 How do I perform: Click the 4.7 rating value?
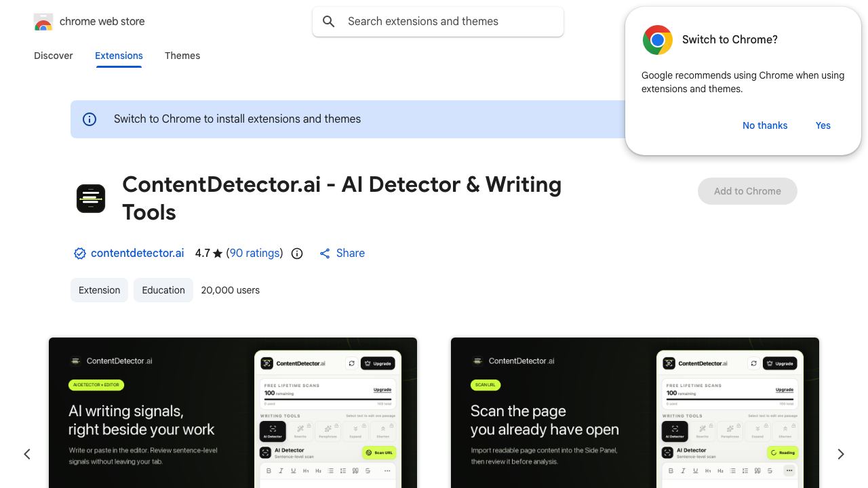tap(202, 253)
